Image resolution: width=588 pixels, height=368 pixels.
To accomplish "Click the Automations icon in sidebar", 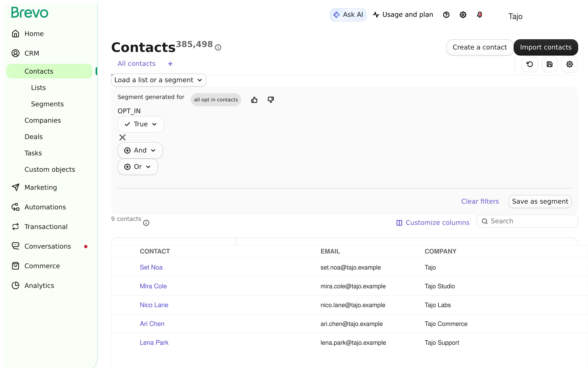I will (x=16, y=207).
